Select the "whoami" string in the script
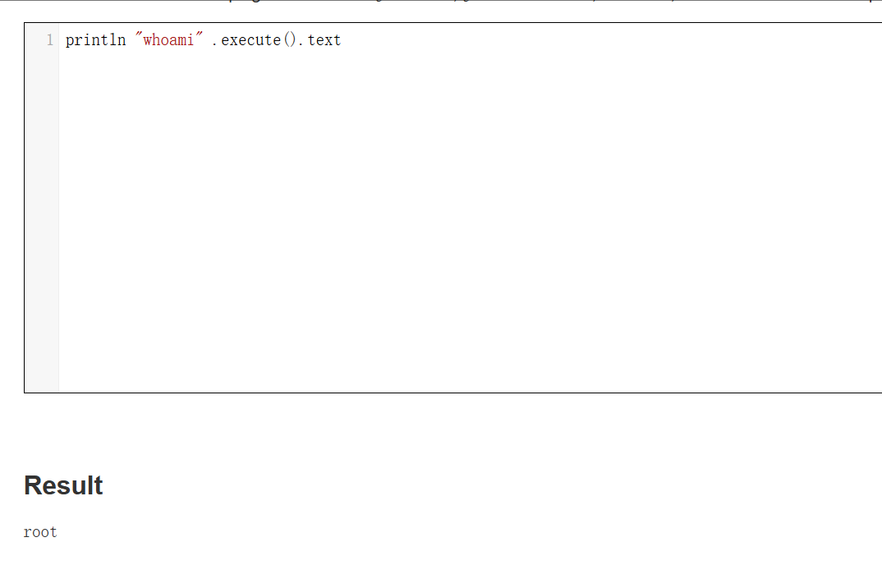 (x=168, y=40)
